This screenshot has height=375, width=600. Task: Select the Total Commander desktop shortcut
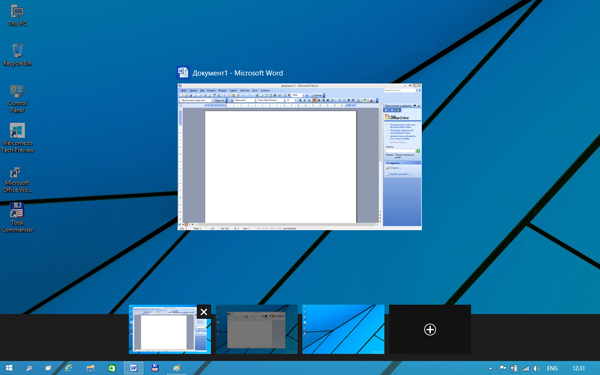(x=17, y=217)
